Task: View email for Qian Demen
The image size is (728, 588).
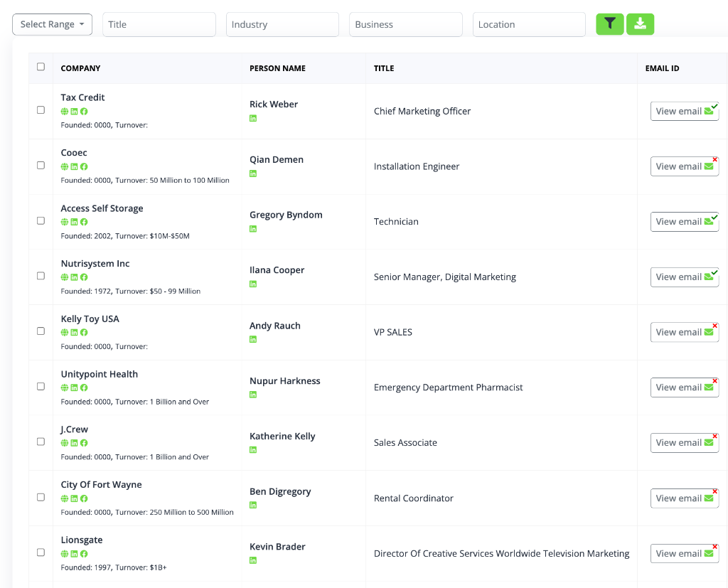Action: pyautogui.click(x=685, y=167)
